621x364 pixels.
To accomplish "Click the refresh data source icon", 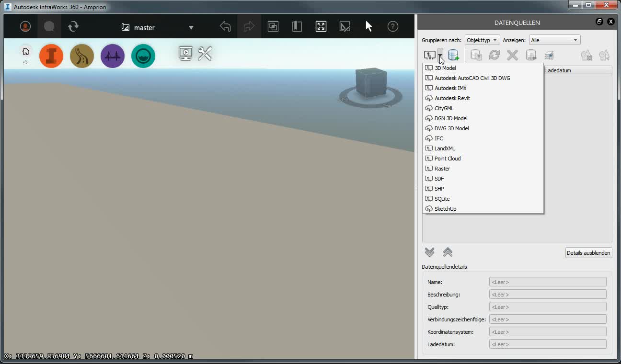I will coord(494,55).
